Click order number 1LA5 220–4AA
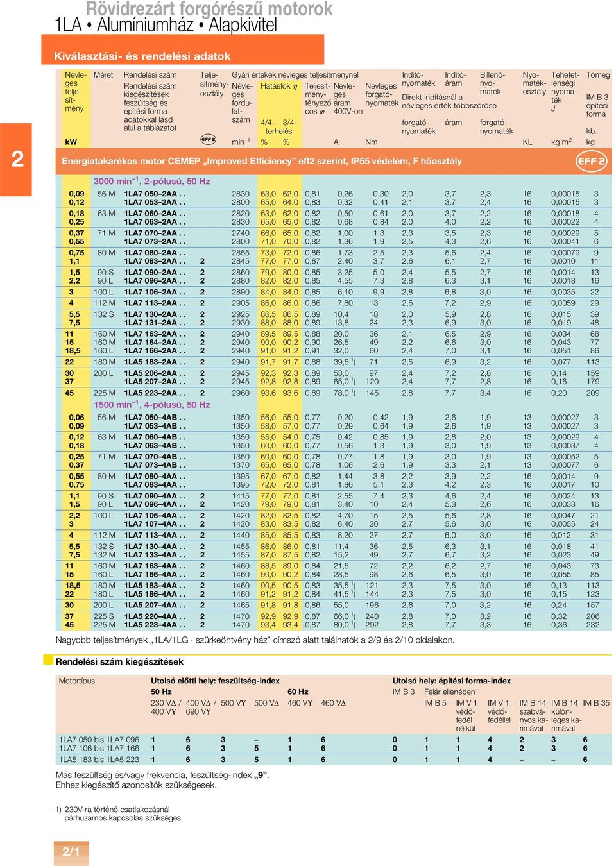The width and height of the screenshot is (616, 866). click(x=155, y=616)
